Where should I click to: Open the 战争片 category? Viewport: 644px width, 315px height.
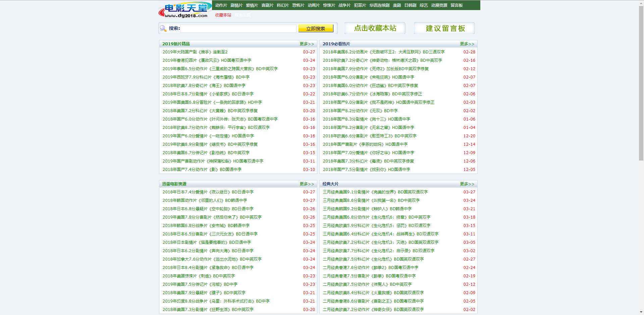point(344,5)
